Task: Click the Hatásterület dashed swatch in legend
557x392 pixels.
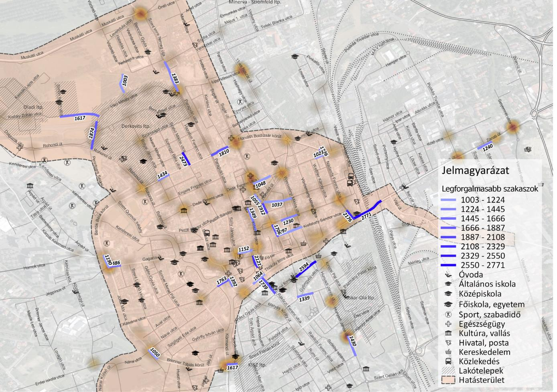Action: click(x=448, y=380)
